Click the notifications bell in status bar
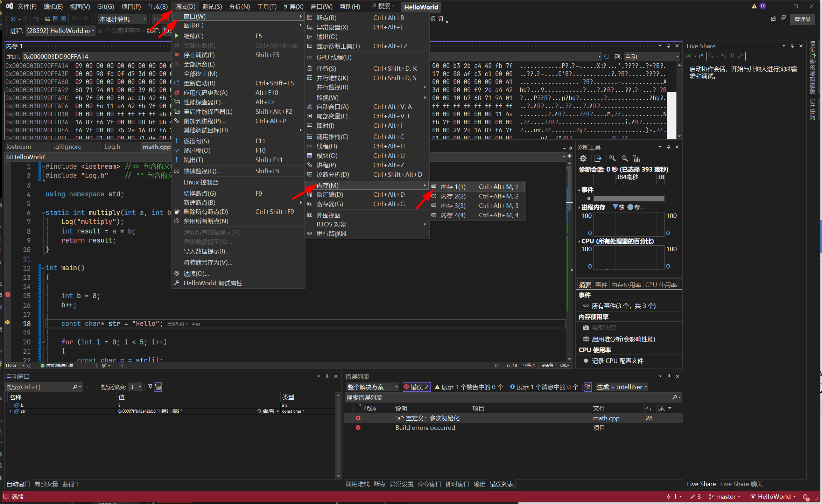Image resolution: width=822 pixels, height=504 pixels. (806, 497)
